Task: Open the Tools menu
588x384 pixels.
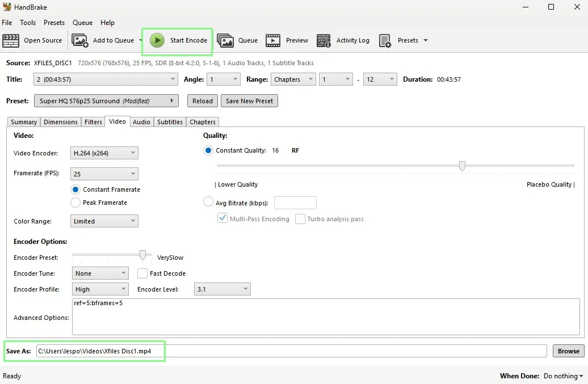Action: coord(28,23)
